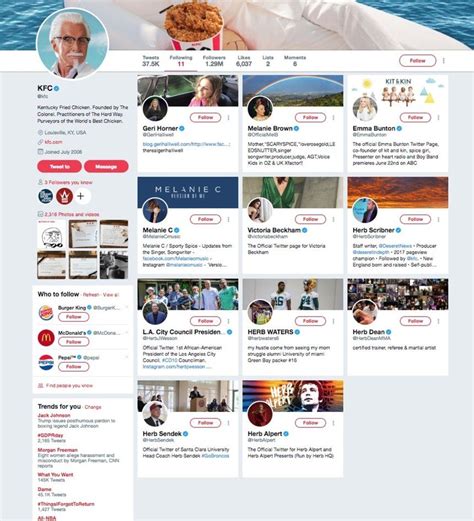Switch to the Followers tab
The image size is (474, 521).
pyautogui.click(x=214, y=61)
